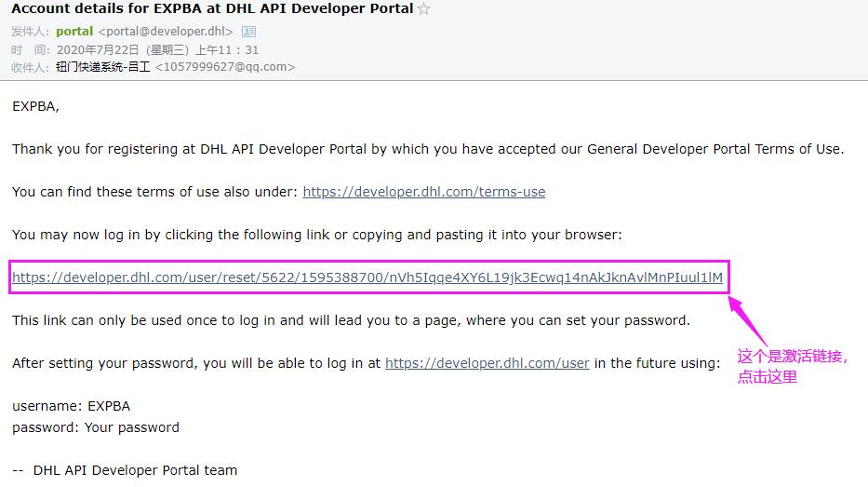Click the password reset activation link
The image size is (868, 487).
tap(367, 277)
